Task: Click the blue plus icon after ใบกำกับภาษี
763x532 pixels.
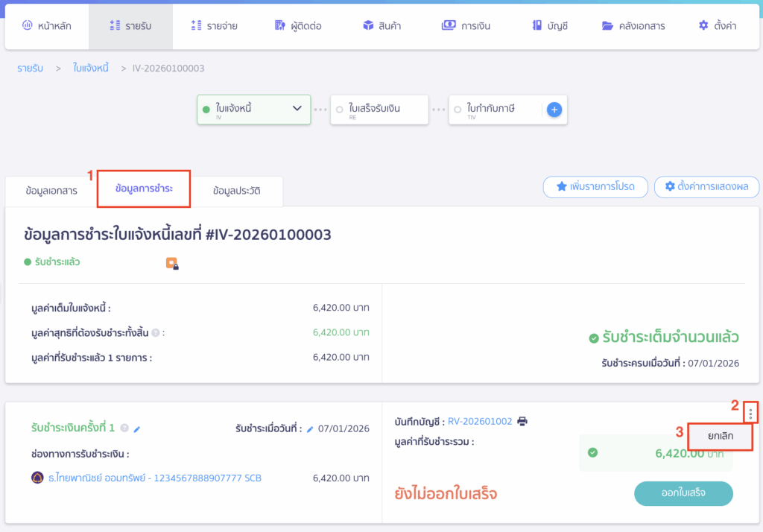Action: [x=554, y=110]
